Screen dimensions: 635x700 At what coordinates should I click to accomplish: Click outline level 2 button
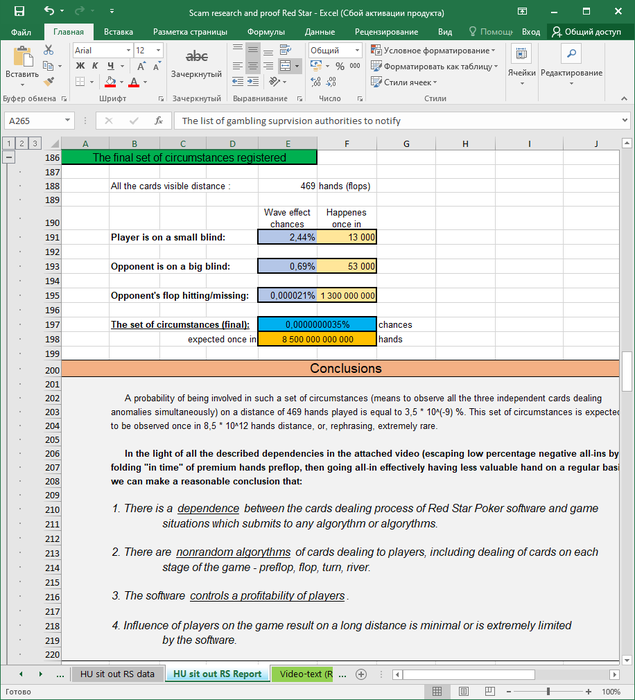click(x=21, y=143)
